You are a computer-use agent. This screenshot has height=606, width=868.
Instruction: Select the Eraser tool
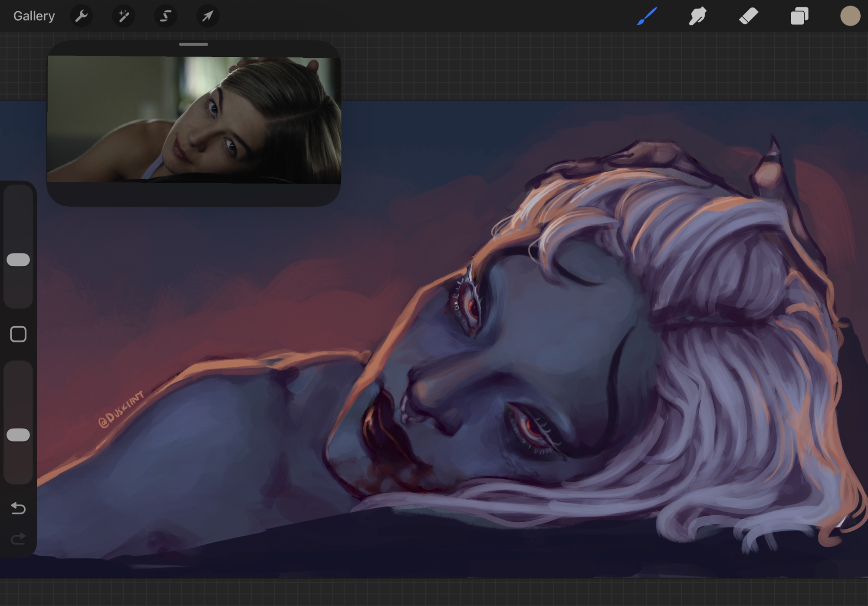[748, 16]
